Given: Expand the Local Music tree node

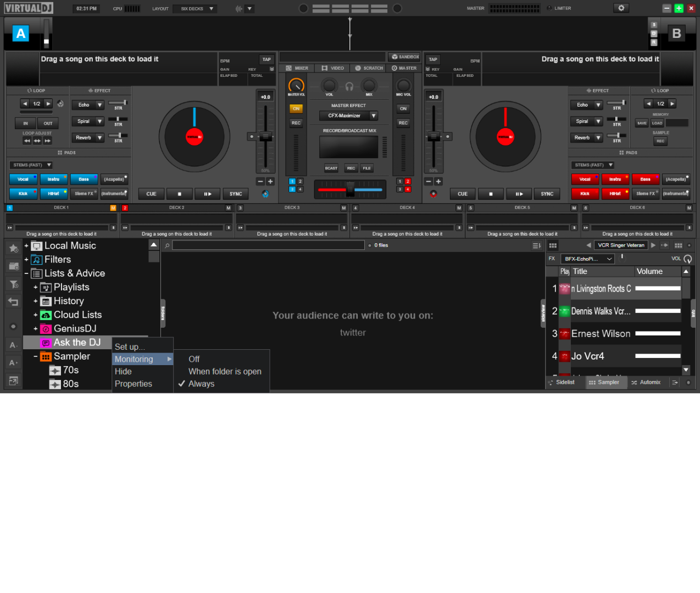Looking at the screenshot, I should [x=26, y=246].
